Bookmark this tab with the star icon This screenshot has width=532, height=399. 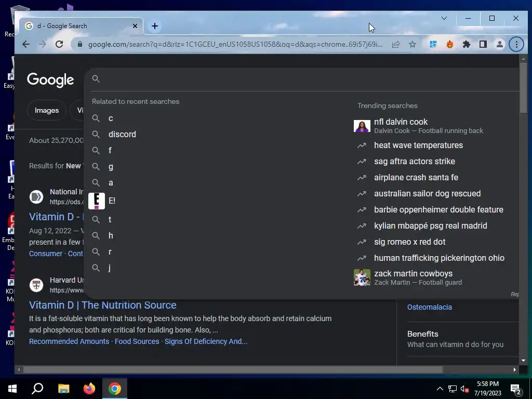tap(412, 45)
